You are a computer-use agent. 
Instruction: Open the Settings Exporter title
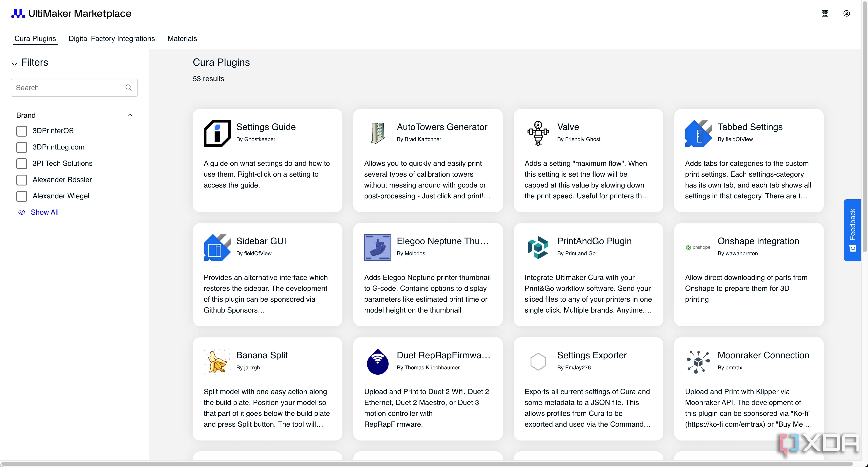(592, 355)
